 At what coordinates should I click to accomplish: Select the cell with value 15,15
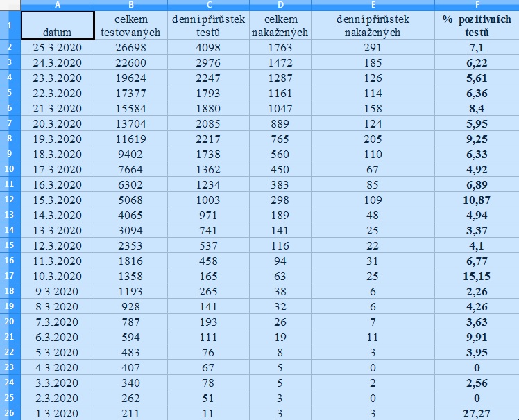pos(476,276)
